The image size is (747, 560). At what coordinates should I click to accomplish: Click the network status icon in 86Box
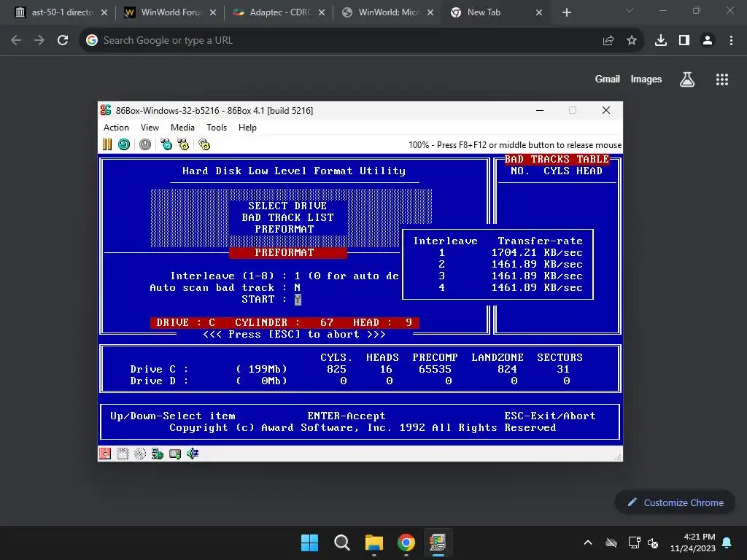(x=158, y=454)
